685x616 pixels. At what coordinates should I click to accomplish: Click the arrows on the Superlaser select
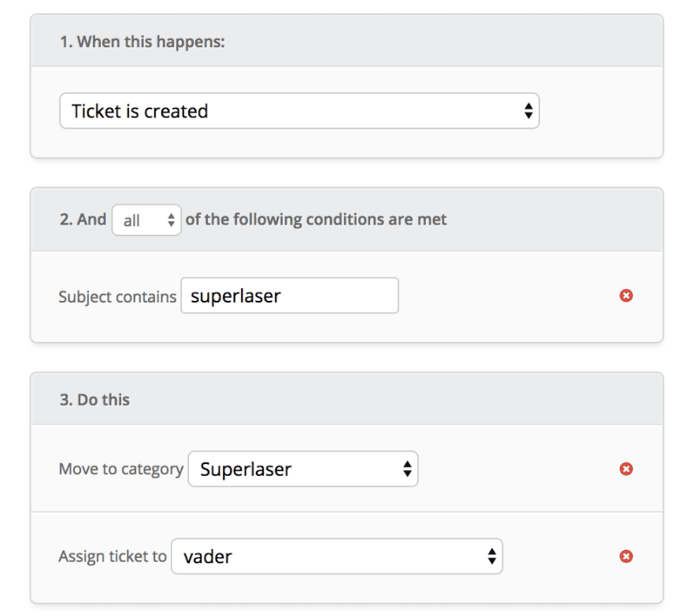[x=407, y=469]
